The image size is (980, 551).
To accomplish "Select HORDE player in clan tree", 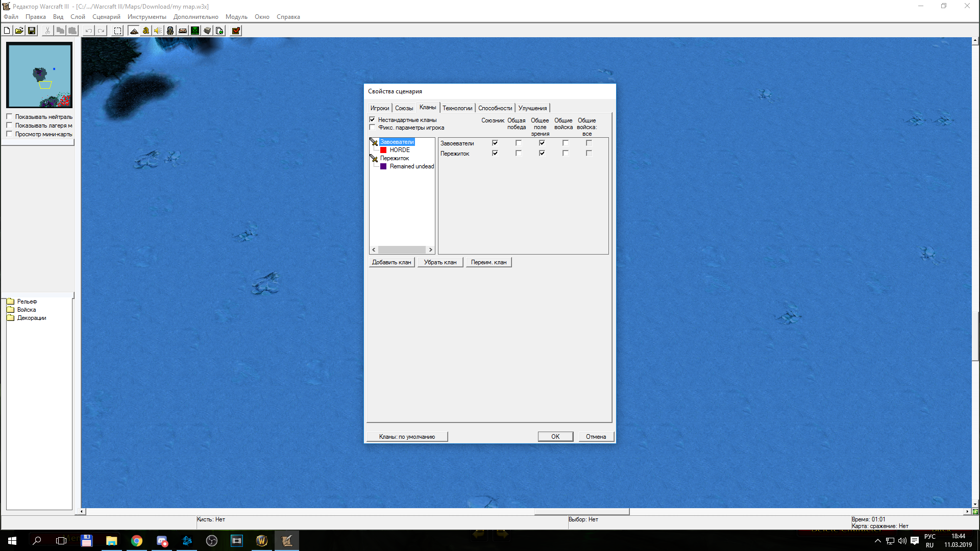I will (x=400, y=150).
